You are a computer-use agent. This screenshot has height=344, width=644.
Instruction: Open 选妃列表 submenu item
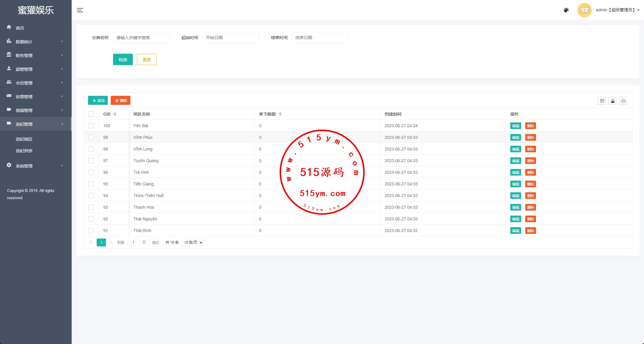24,151
